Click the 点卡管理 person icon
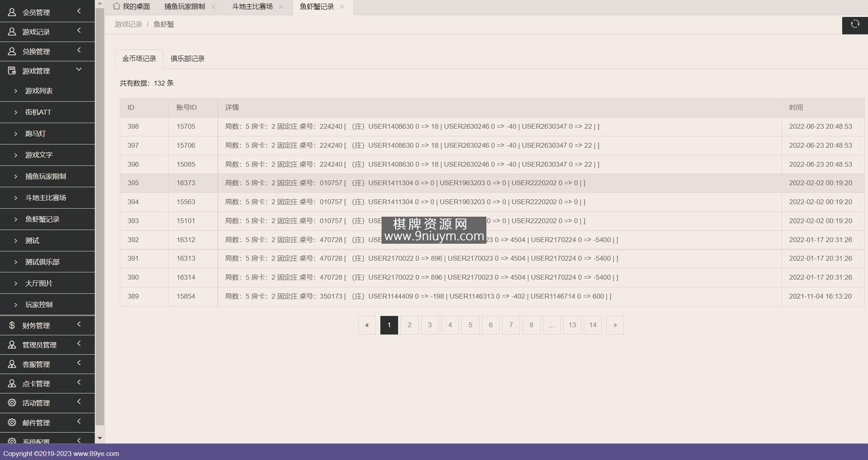This screenshot has width=868, height=460. click(12, 383)
